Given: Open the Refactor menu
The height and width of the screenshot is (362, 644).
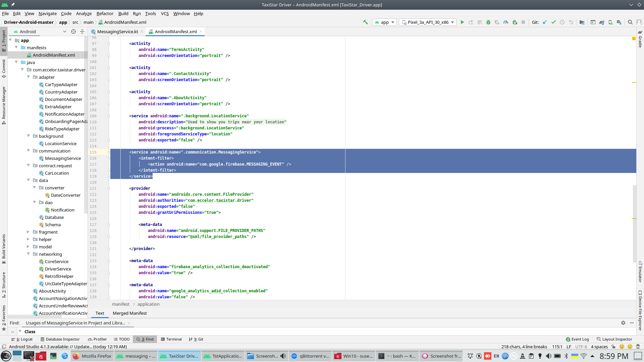Looking at the screenshot, I should [105, 13].
